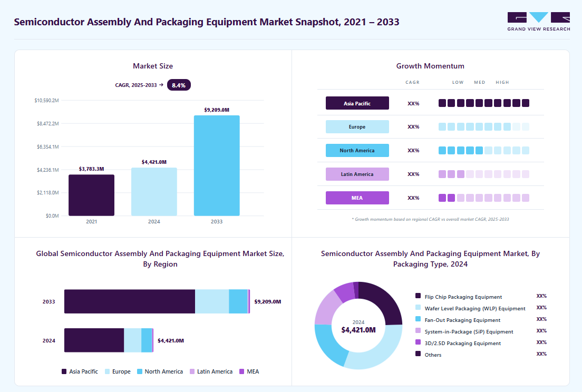Click the Europe legend label text
This screenshot has height=392, width=582.
tap(121, 371)
